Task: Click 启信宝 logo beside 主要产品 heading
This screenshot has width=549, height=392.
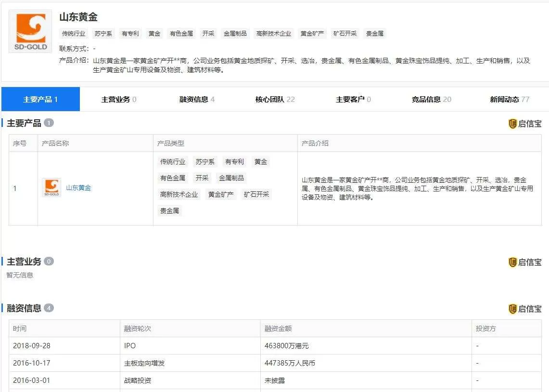Action: tap(524, 124)
